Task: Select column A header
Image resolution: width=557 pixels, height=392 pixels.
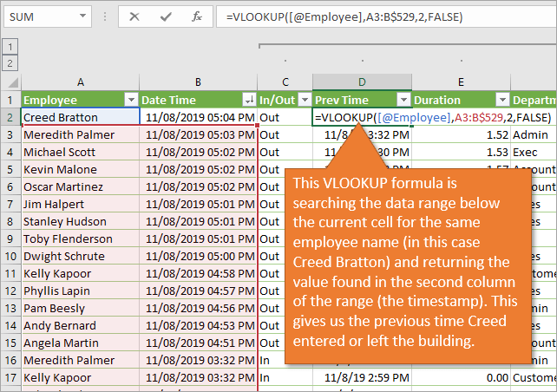Action: click(80, 82)
